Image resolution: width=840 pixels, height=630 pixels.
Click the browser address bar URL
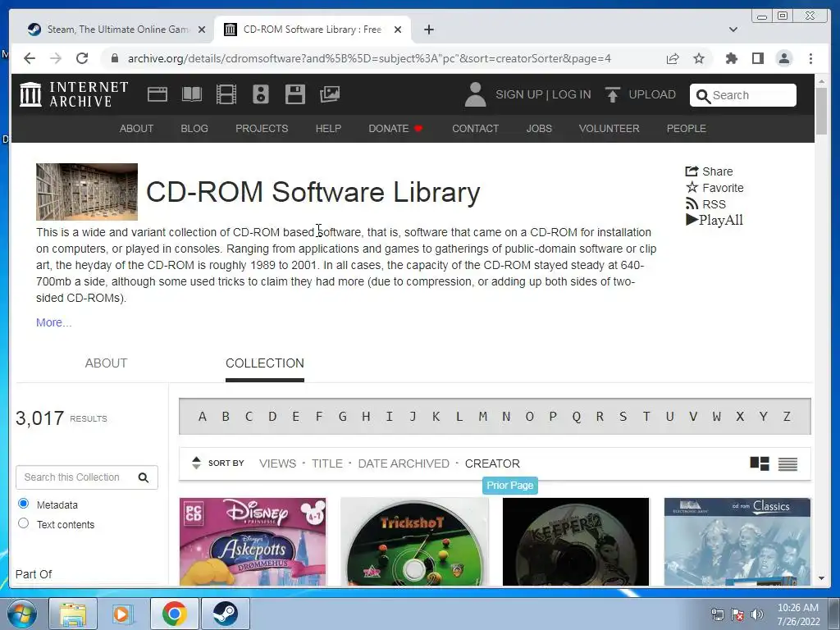click(369, 58)
